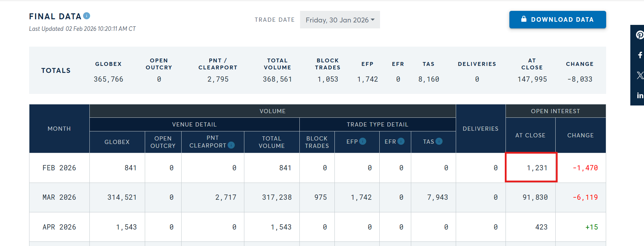Click the At Close column header
Image resolution: width=644 pixels, height=246 pixels.
pos(530,135)
